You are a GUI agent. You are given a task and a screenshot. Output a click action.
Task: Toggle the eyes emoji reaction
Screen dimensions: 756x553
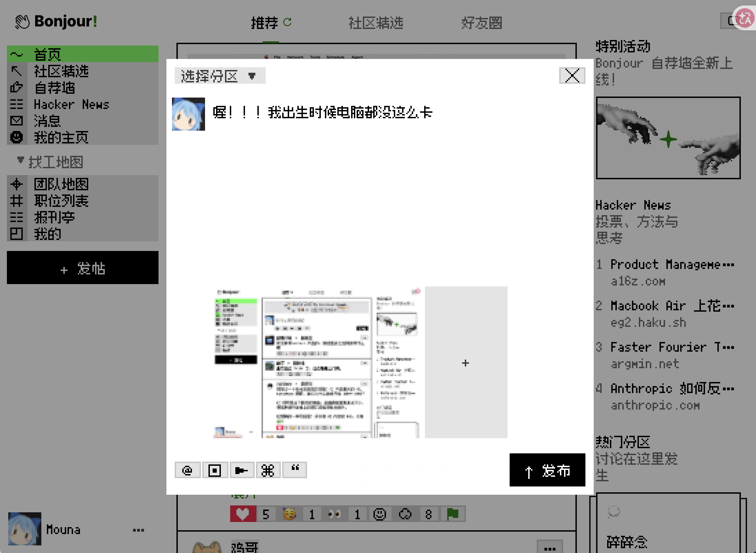pyautogui.click(x=335, y=514)
